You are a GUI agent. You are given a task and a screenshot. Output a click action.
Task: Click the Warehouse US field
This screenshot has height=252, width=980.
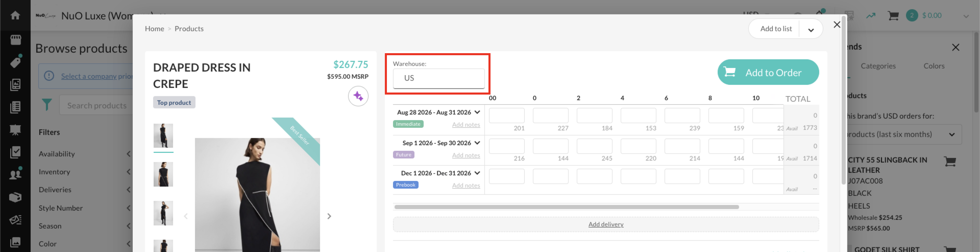(x=438, y=78)
